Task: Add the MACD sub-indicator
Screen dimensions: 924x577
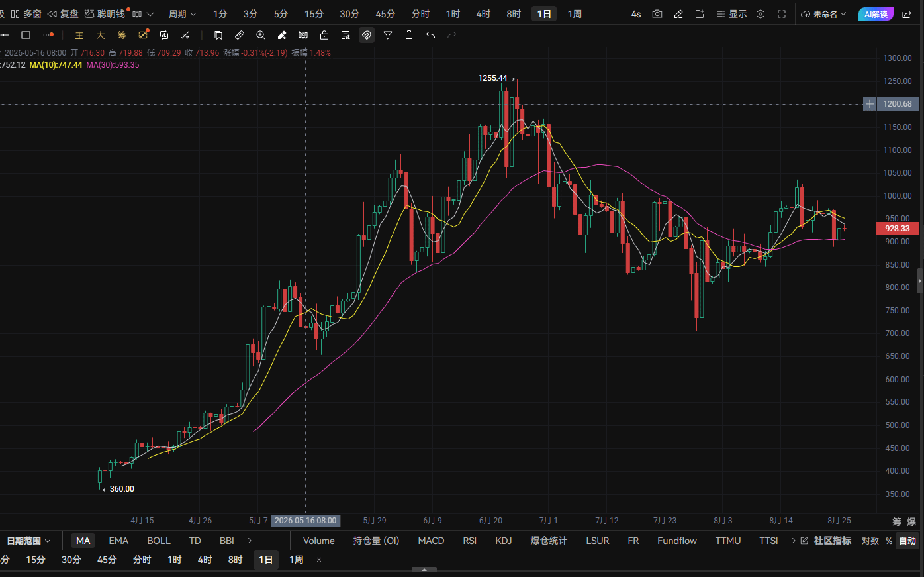Action: tap(431, 541)
